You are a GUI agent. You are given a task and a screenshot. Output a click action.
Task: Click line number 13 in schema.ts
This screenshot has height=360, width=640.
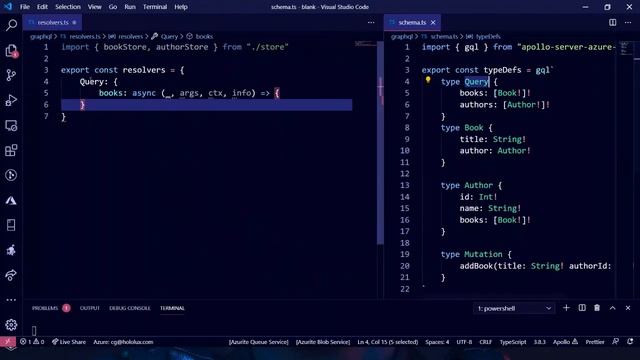(x=404, y=185)
